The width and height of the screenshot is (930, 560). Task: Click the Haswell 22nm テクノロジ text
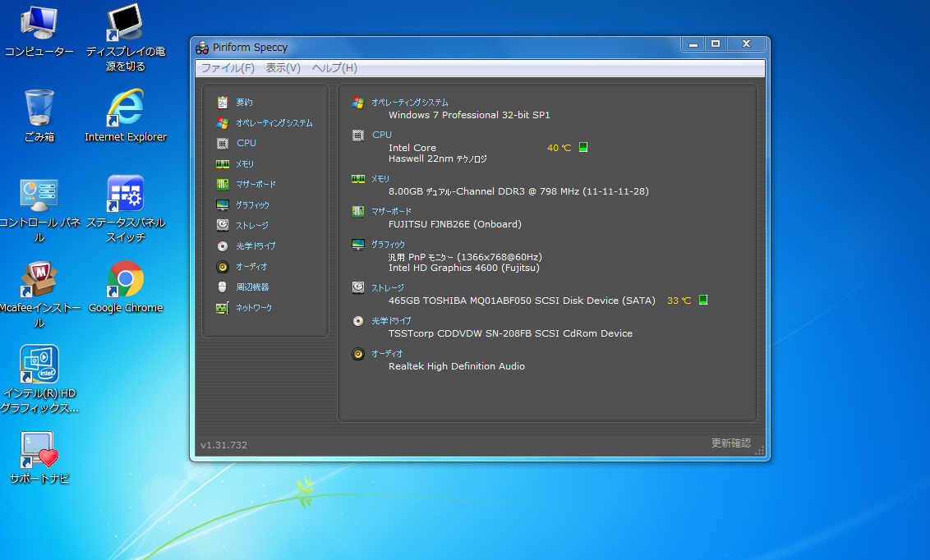[x=438, y=158]
